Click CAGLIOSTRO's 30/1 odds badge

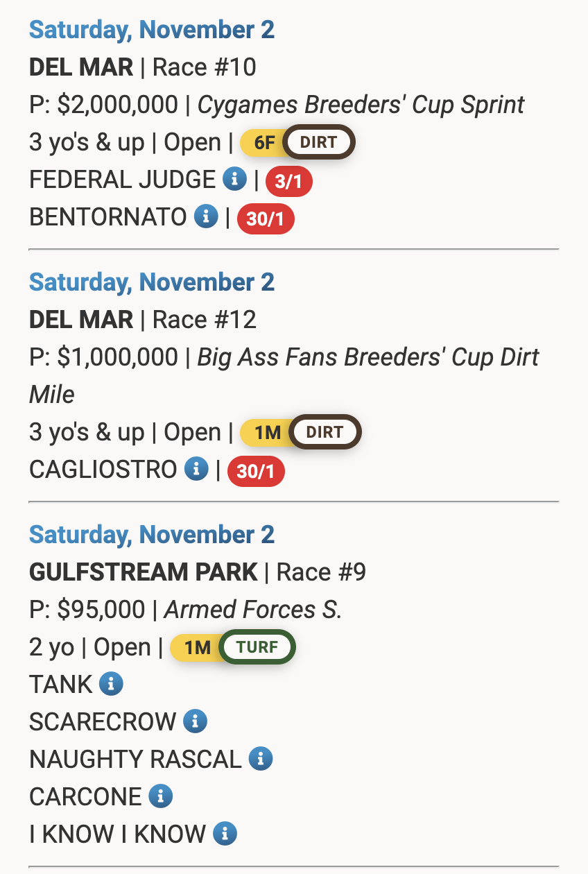point(256,472)
